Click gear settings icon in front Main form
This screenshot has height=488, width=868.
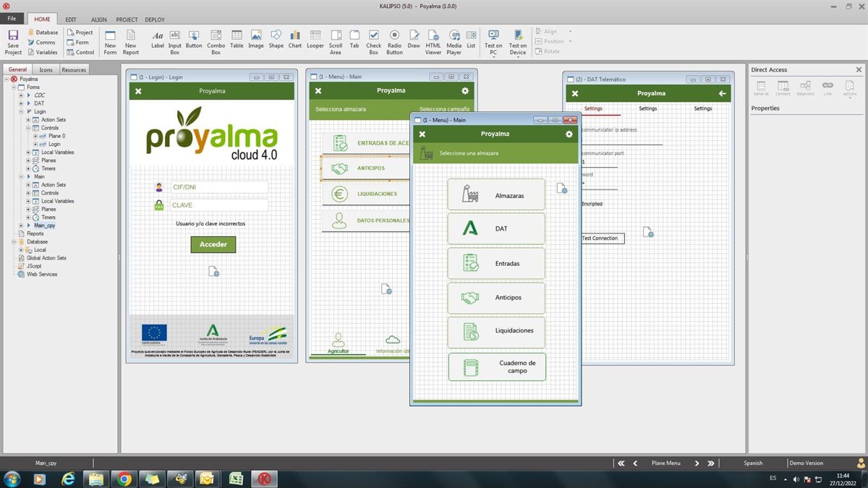(569, 134)
